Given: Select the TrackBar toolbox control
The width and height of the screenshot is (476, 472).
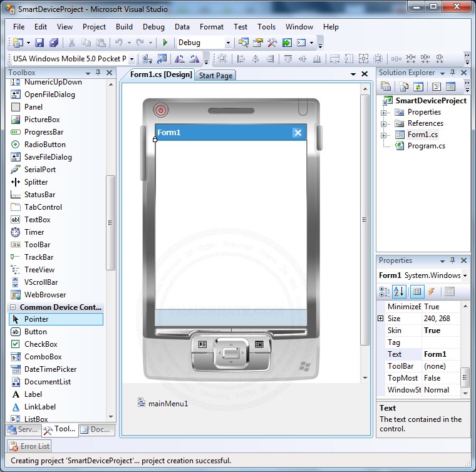Looking at the screenshot, I should click(39, 257).
